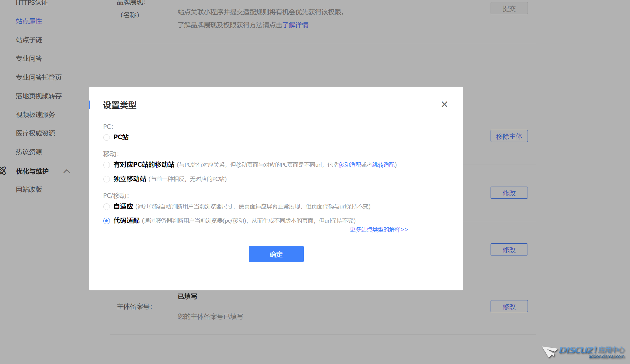Enable the 自适应 option

coord(106,207)
